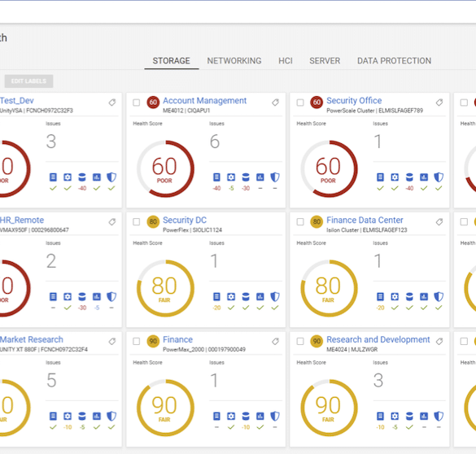Click "ME4012 | CIQAPU1" subtitle text

[186, 111]
